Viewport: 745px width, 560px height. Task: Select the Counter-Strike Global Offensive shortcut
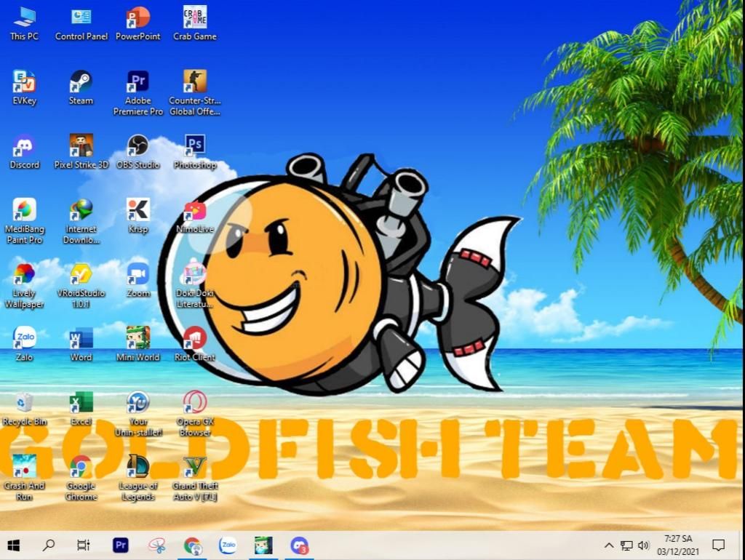click(x=195, y=92)
